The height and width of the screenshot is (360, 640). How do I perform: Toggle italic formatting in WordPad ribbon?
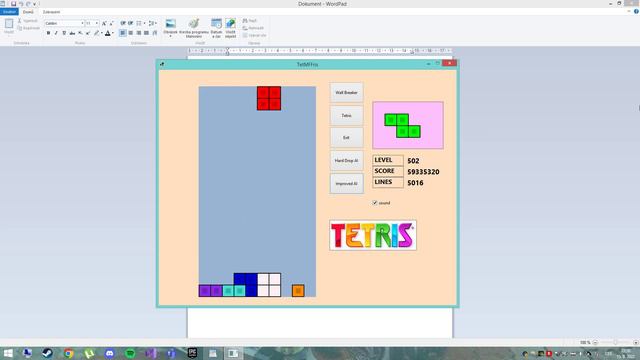(56, 33)
